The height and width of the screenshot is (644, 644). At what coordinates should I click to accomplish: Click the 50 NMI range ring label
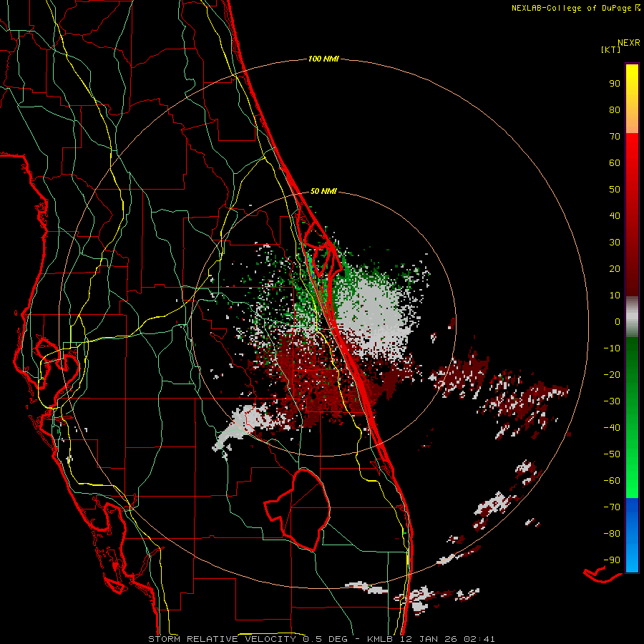coord(323,191)
